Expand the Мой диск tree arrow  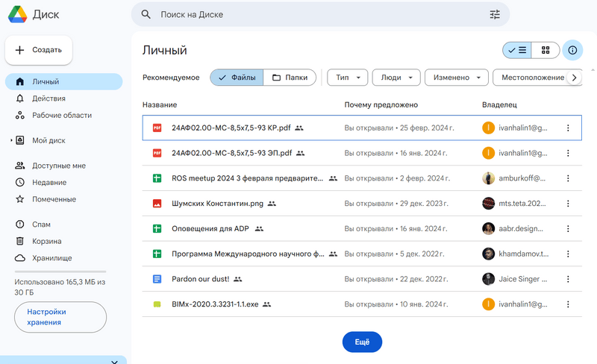tap(10, 140)
